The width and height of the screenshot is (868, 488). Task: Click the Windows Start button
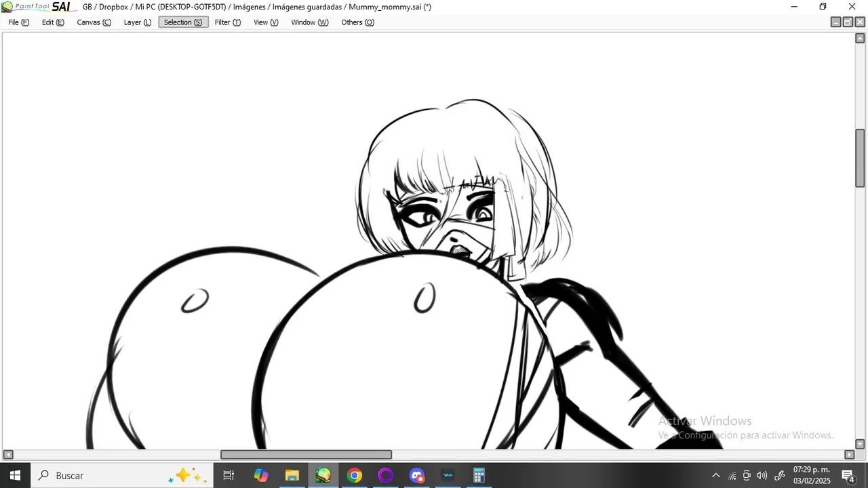click(x=15, y=475)
